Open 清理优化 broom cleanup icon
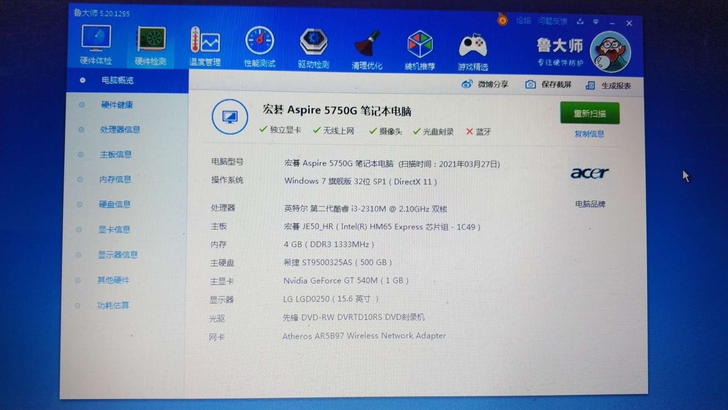728x410 pixels. coord(366,42)
